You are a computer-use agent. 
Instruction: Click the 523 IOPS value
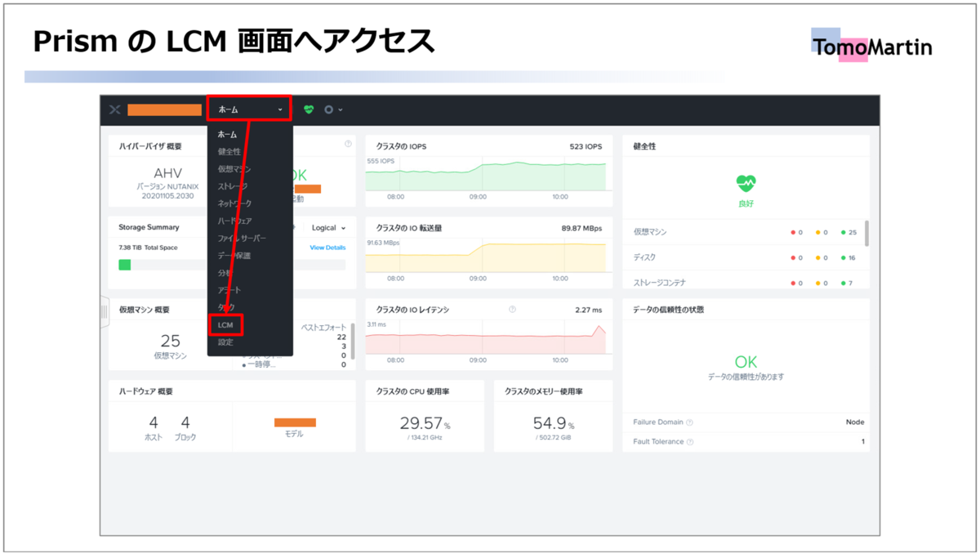pyautogui.click(x=586, y=146)
